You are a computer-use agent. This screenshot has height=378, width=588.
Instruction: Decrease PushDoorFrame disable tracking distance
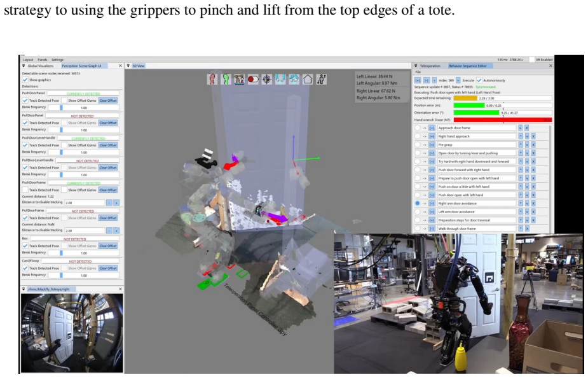[x=109, y=203]
